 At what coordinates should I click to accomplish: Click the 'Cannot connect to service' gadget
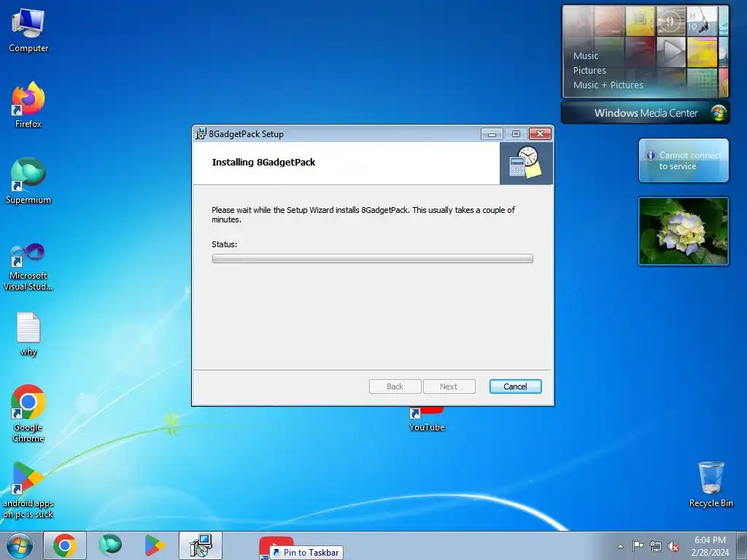[x=684, y=160]
